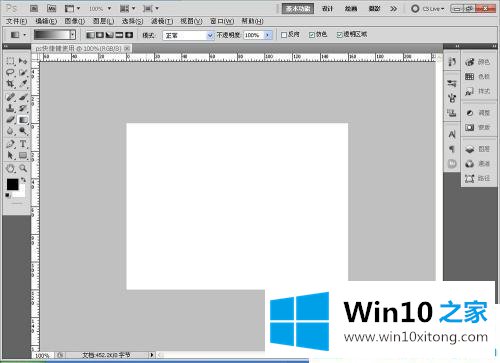Choose the Reflected Gradient style

point(119,35)
